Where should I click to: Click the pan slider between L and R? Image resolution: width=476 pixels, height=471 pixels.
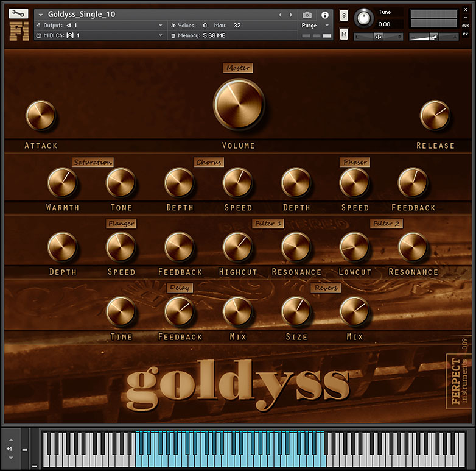378,37
